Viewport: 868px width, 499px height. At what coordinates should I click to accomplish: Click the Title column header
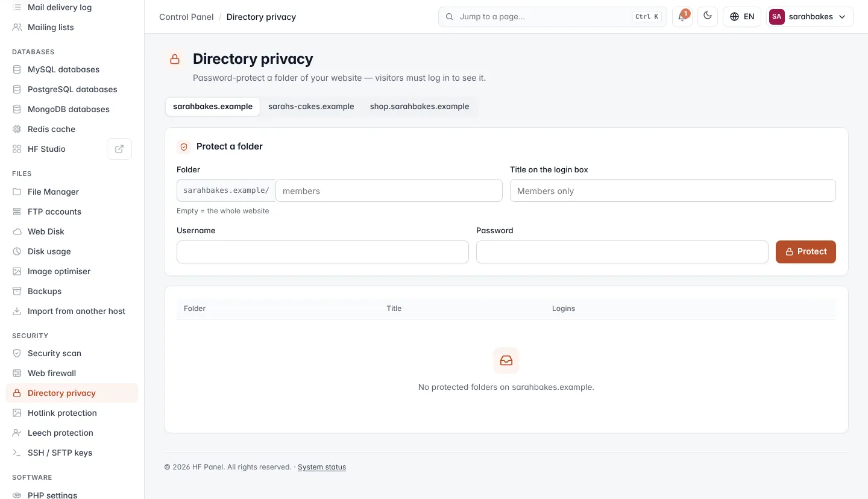[394, 309]
